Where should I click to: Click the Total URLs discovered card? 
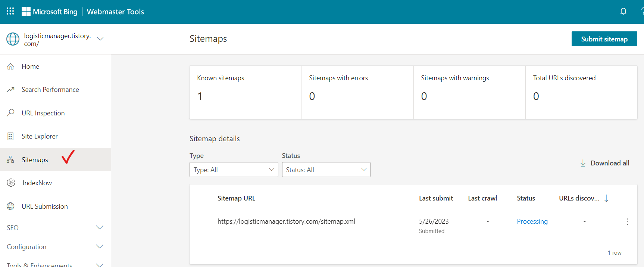coord(581,92)
